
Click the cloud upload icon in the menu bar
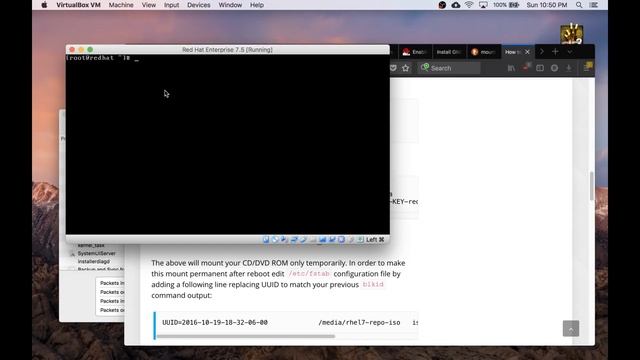pos(456,5)
